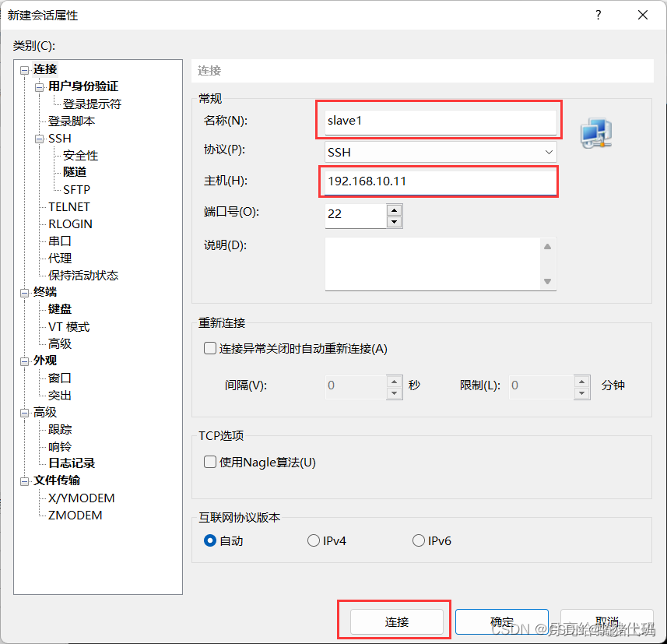Click the 说明 description text area
Viewport: 667px width, 644px height.
pos(433,264)
